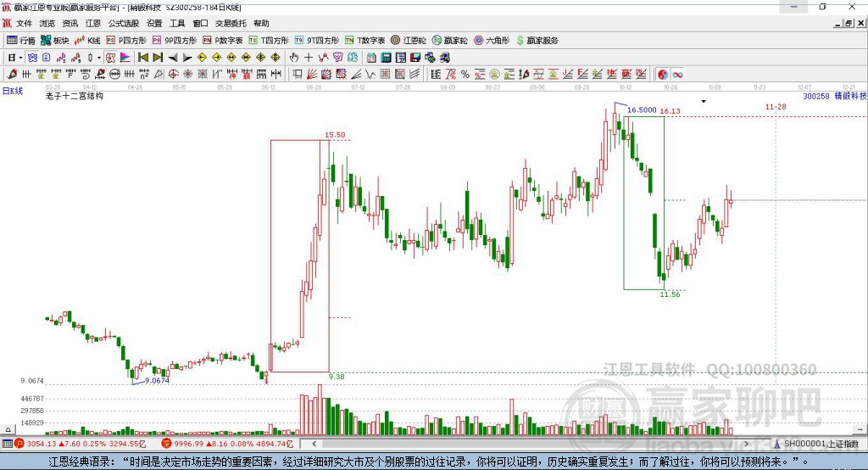
Task: Toggle the yin-yang icon
Action: [663, 74]
